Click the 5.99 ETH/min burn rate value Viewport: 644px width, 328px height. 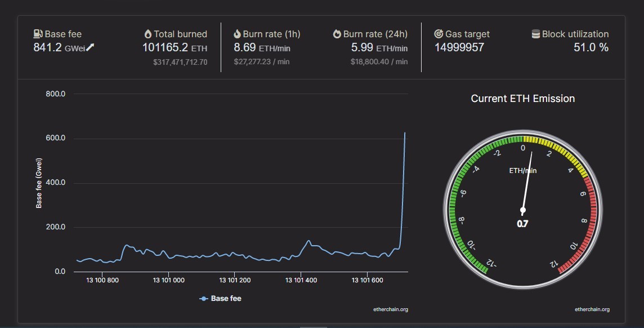(x=379, y=48)
